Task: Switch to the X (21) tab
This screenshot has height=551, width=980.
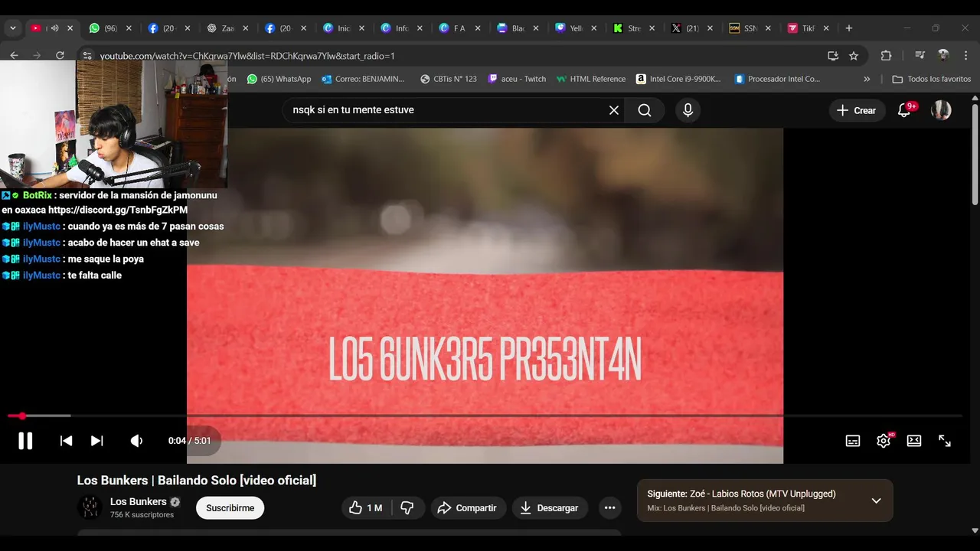Action: coord(691,28)
